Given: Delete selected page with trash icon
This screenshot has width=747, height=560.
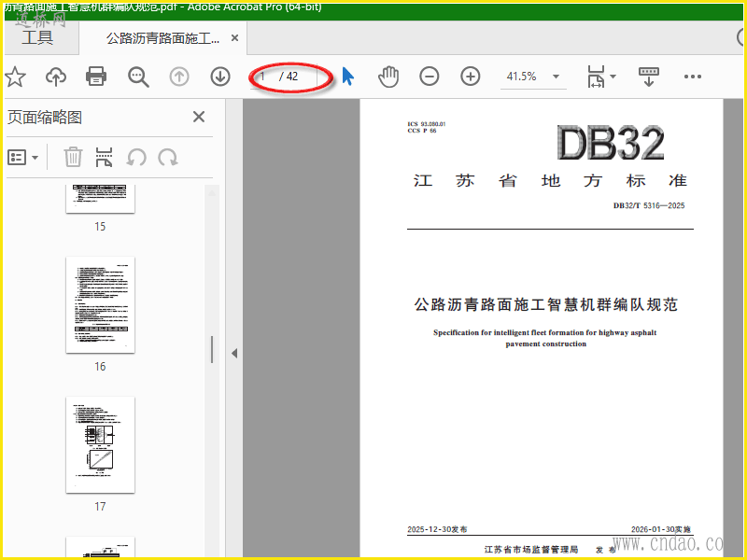Looking at the screenshot, I should (x=73, y=157).
